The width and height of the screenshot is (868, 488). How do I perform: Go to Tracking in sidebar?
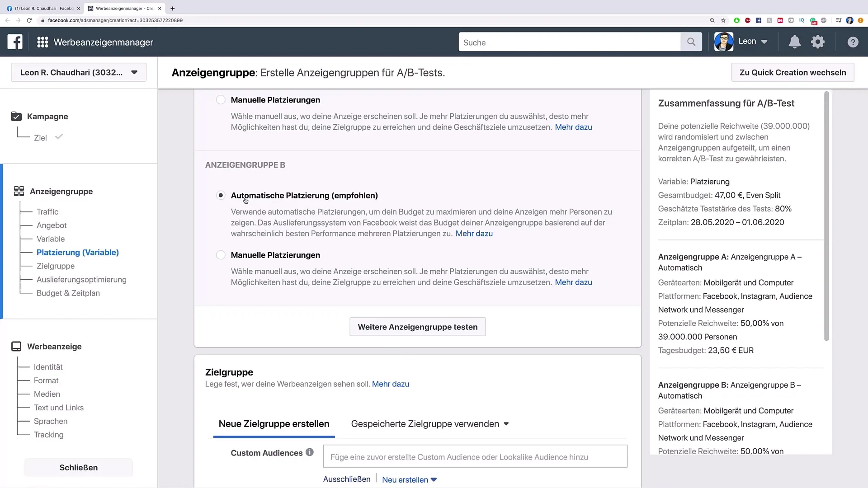(x=49, y=435)
